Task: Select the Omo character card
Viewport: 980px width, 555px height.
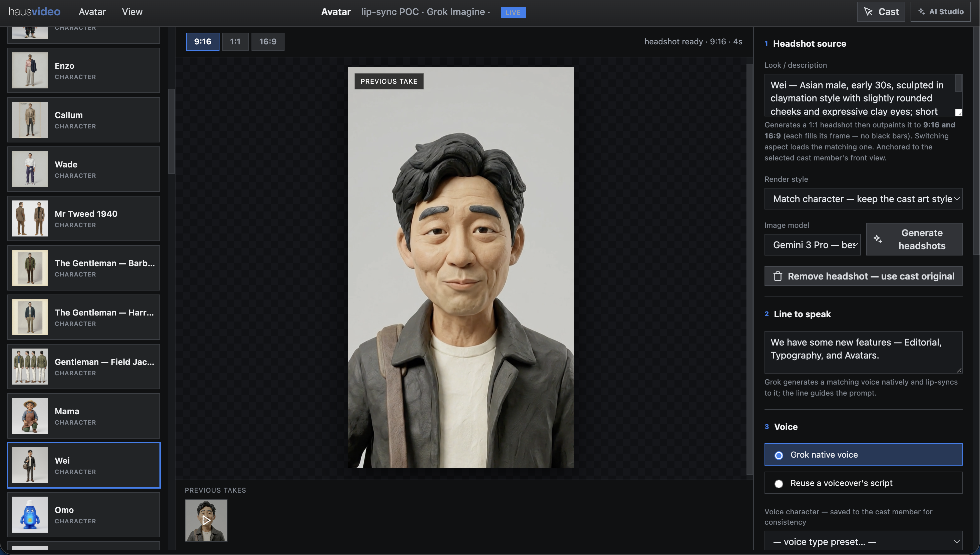Action: click(x=83, y=515)
